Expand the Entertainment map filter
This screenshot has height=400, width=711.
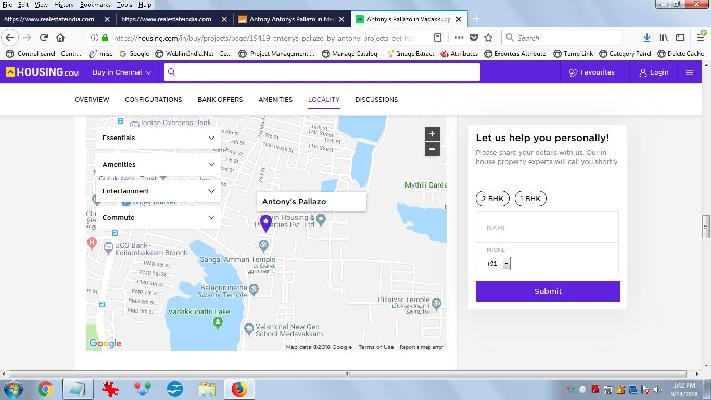click(158, 191)
